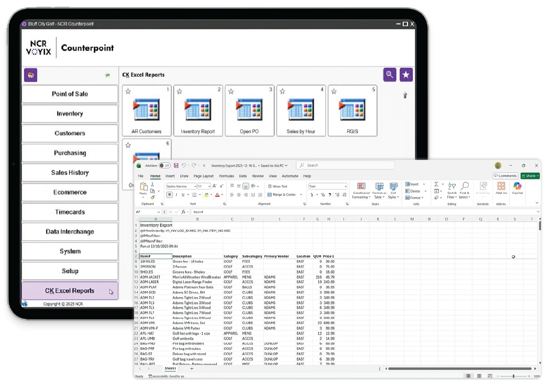Expand the font size dropdown
Screen dimensions: 559x392
coord(209,186)
